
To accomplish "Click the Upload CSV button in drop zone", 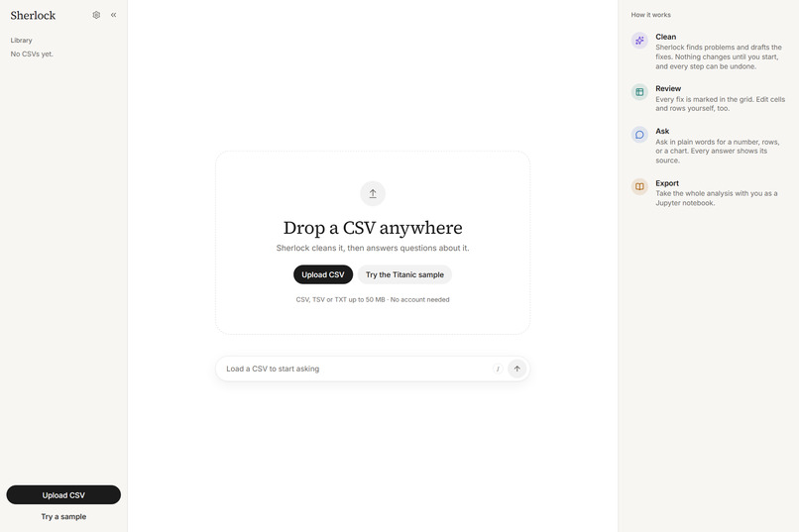I will point(323,274).
